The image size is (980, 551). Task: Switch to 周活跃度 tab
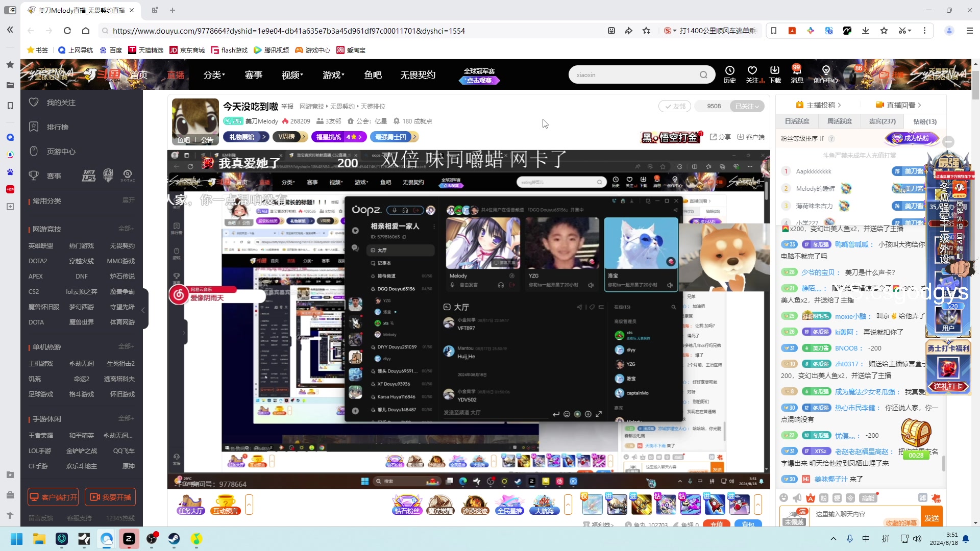point(839,121)
